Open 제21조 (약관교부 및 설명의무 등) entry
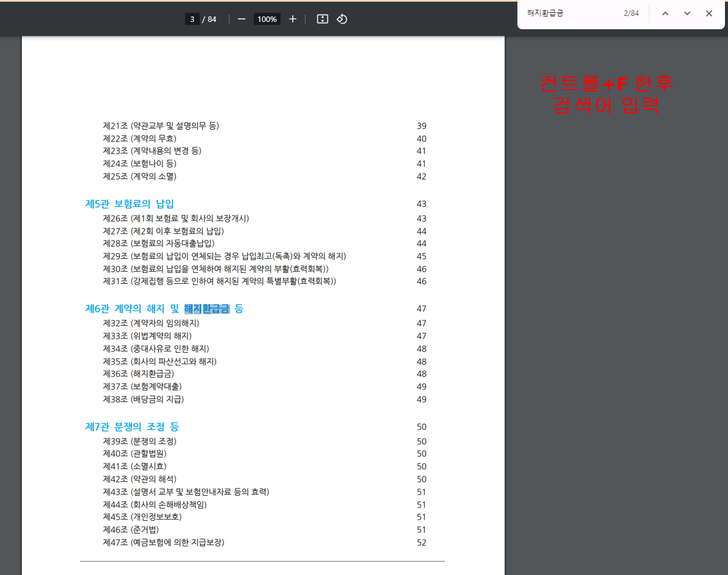 coord(161,126)
